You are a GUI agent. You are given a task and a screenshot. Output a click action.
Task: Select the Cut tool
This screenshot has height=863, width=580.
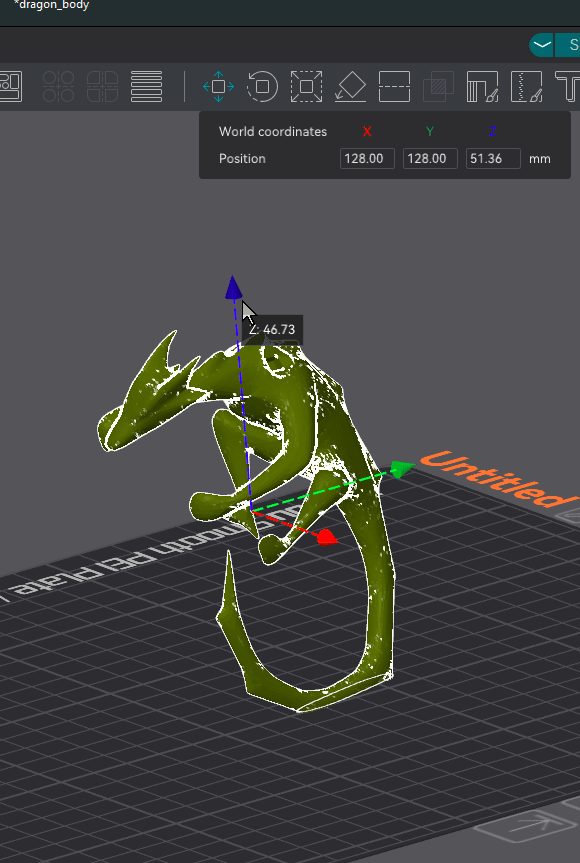click(395, 86)
